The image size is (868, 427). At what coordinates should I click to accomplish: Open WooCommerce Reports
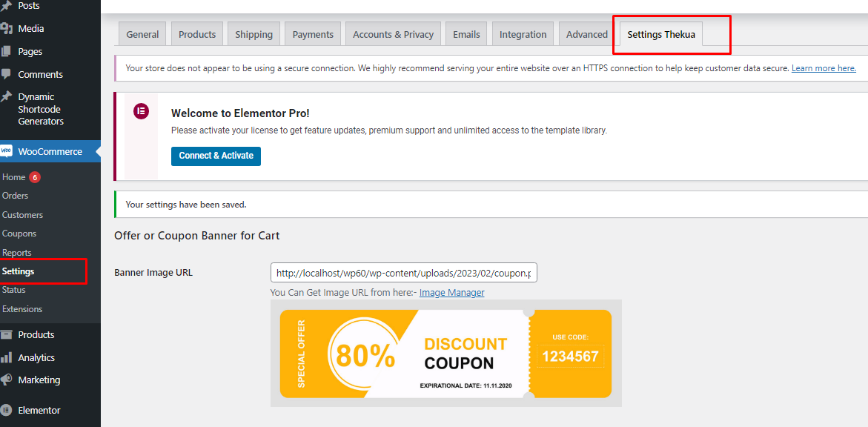pyautogui.click(x=16, y=253)
